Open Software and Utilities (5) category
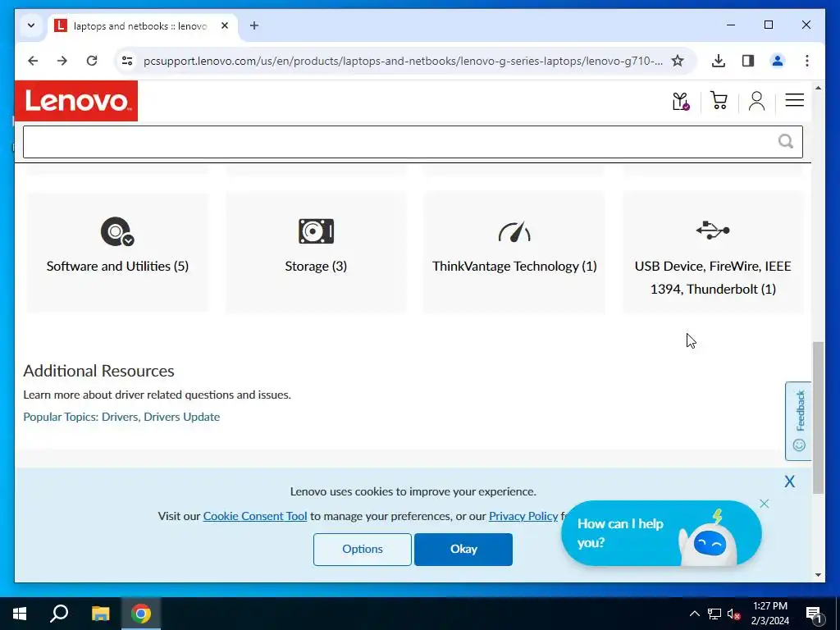This screenshot has width=840, height=630. click(x=117, y=252)
